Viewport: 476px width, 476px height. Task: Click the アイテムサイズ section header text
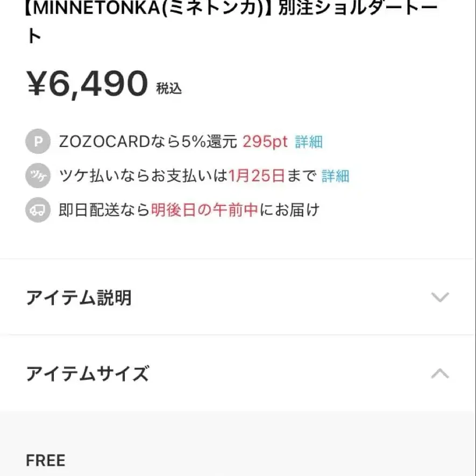88,373
